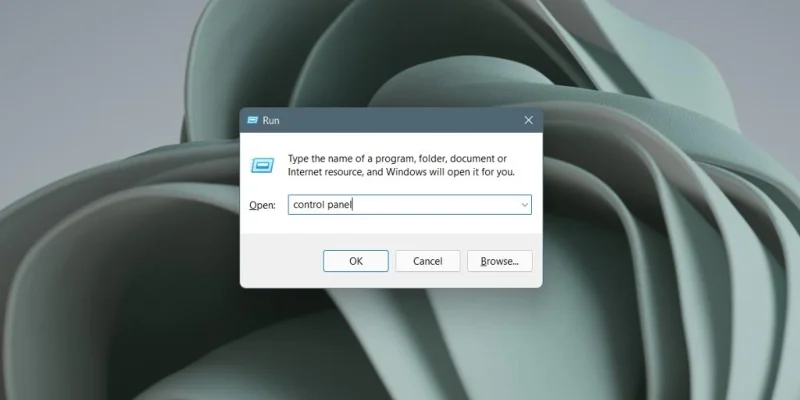800x400 pixels.
Task: Expand the Open field history dropdown
Action: 524,205
